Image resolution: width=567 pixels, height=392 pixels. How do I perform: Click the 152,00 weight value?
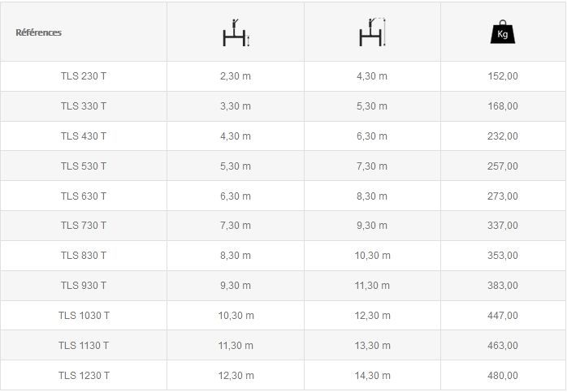(503, 76)
